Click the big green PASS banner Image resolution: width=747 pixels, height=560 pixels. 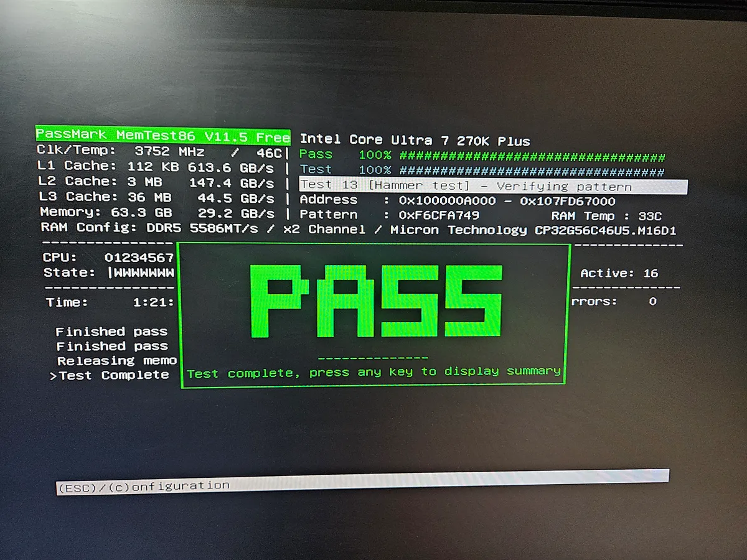tap(376, 301)
